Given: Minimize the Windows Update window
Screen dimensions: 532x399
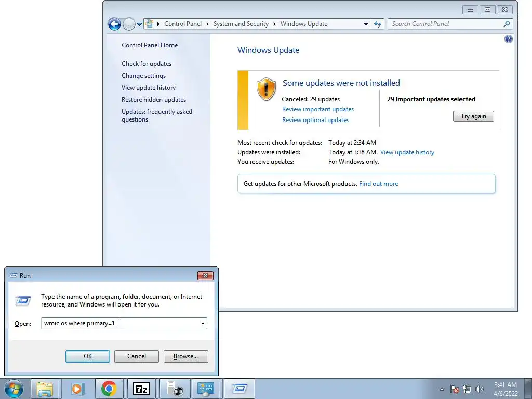Looking at the screenshot, I should coord(470,10).
